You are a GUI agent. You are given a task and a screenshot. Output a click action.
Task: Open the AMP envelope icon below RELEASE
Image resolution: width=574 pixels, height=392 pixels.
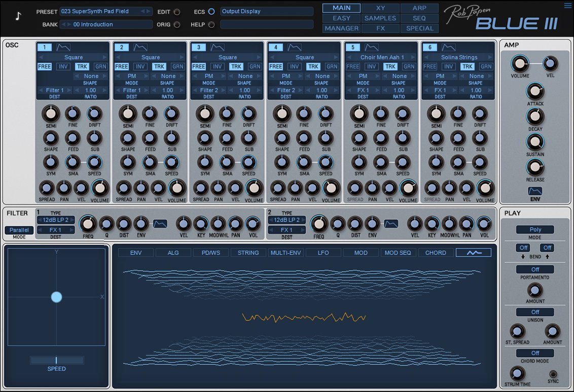(535, 191)
